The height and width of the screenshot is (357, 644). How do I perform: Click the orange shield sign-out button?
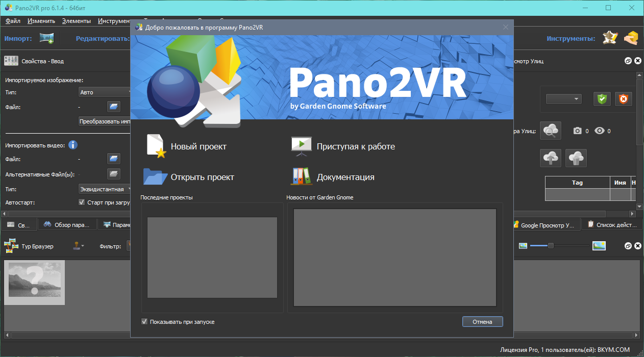click(623, 99)
